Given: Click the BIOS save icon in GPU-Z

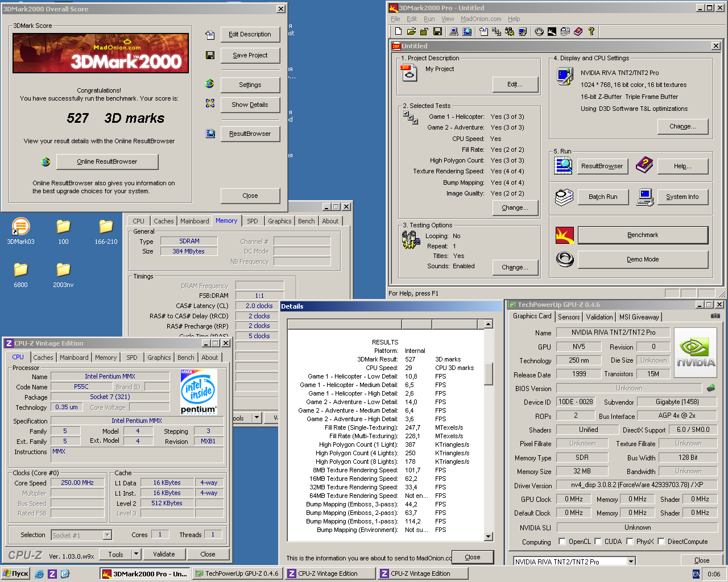Looking at the screenshot, I should tap(711, 388).
